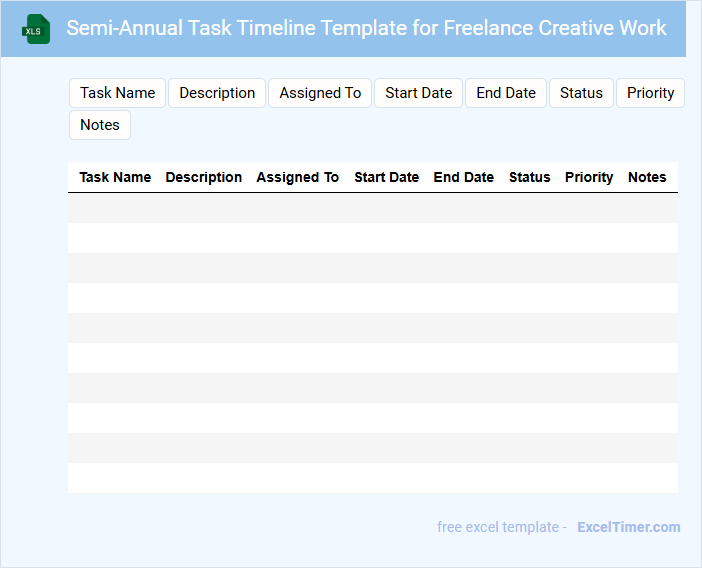
Task: Open the ExcelTimer.com link
Action: click(x=628, y=527)
